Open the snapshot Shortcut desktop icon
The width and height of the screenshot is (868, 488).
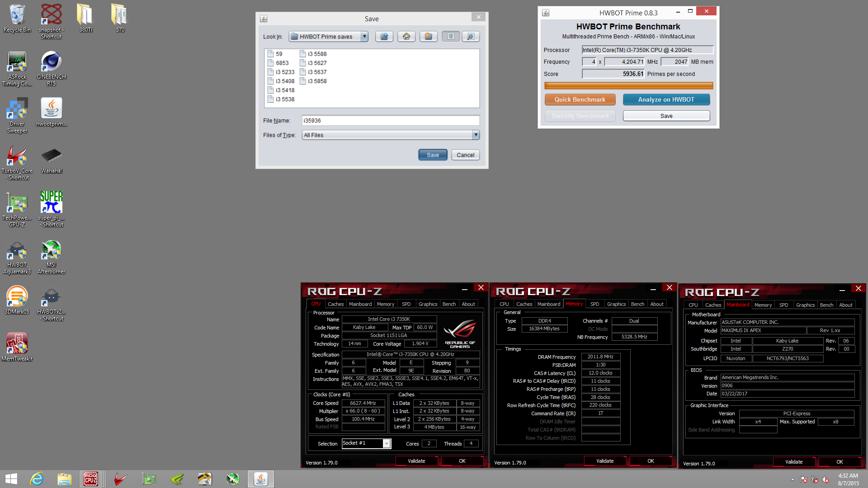coord(51,21)
